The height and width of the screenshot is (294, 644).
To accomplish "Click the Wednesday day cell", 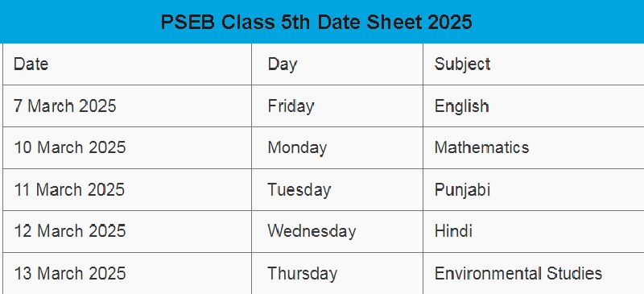I will (x=337, y=231).
